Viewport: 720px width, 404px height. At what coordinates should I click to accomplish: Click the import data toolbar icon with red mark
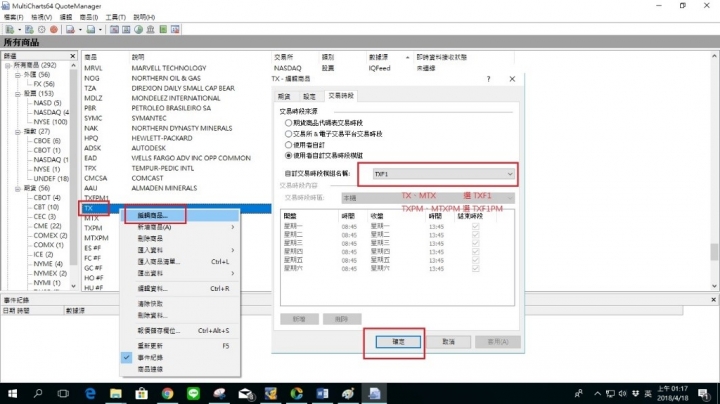click(70, 29)
